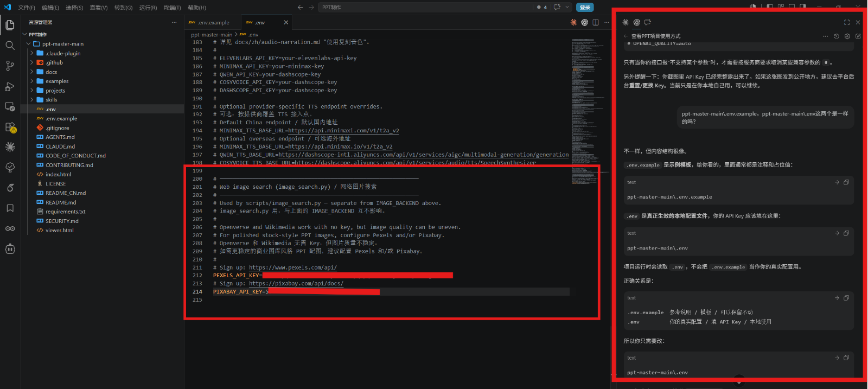Viewport: 868px width, 389px height.
Task: Expand the docs folder
Action: tap(32, 72)
